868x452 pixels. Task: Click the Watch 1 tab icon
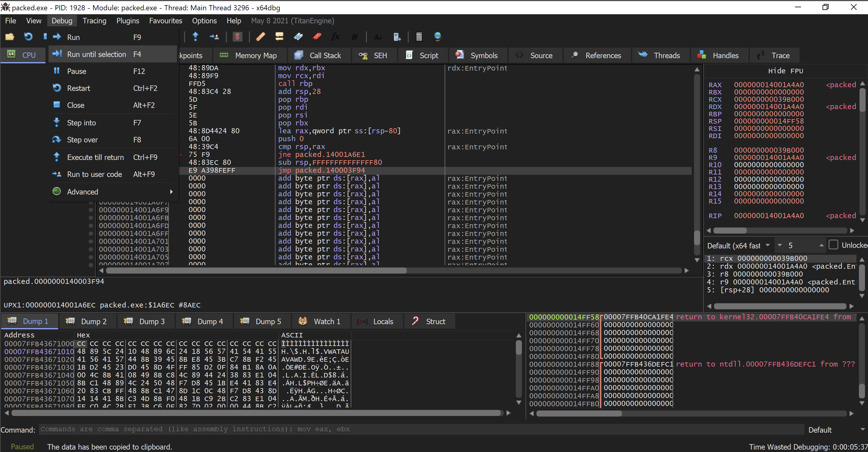[x=302, y=321]
